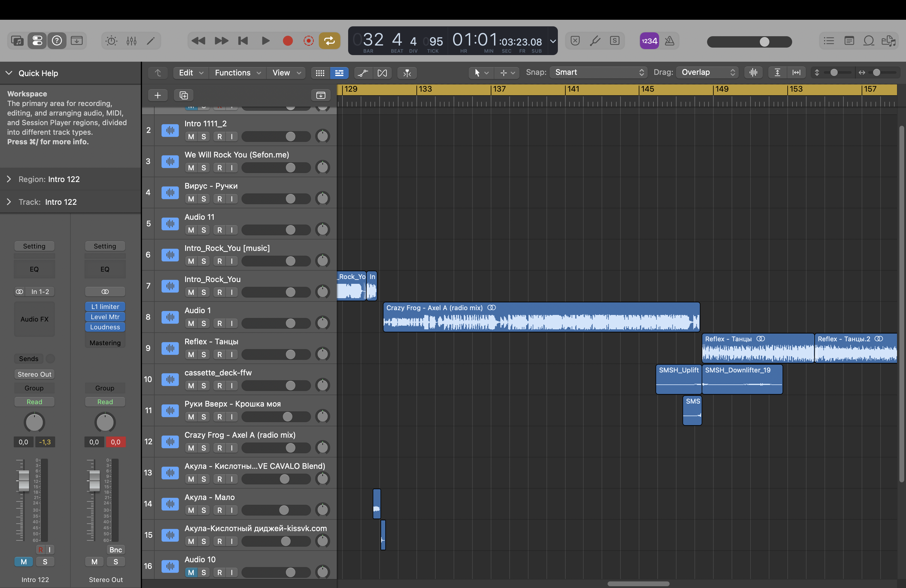Click the Bnc bounce button
Screen dimensions: 906x588
[x=116, y=550]
